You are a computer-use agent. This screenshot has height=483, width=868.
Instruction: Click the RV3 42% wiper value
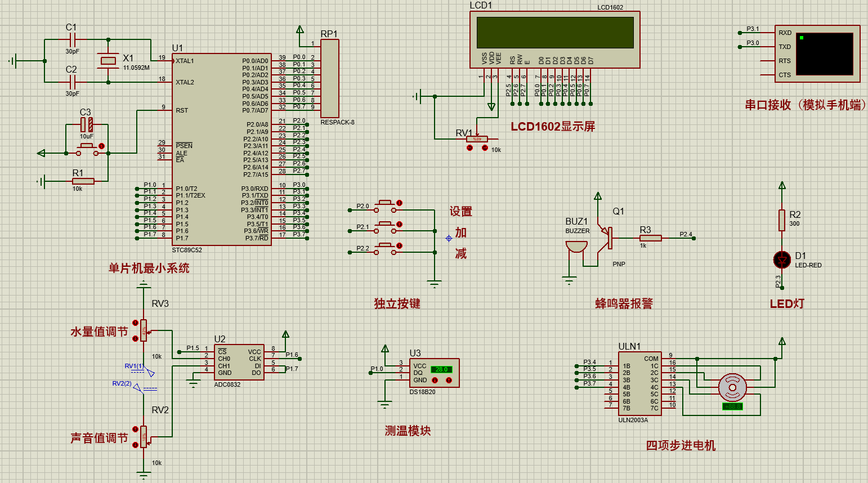[x=144, y=331]
